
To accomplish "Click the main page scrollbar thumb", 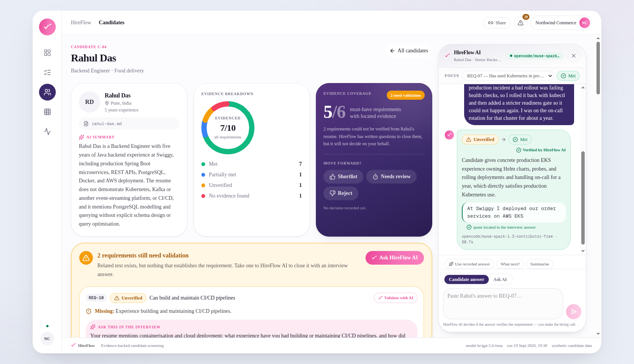I will (x=598, y=68).
